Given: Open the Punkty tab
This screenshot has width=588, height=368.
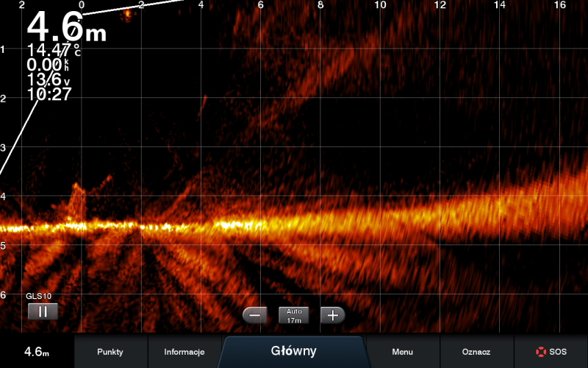Looking at the screenshot, I should (x=110, y=352).
